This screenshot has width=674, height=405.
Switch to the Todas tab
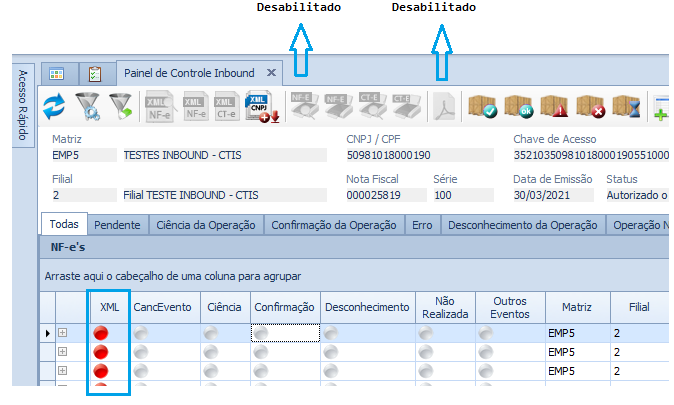(64, 224)
